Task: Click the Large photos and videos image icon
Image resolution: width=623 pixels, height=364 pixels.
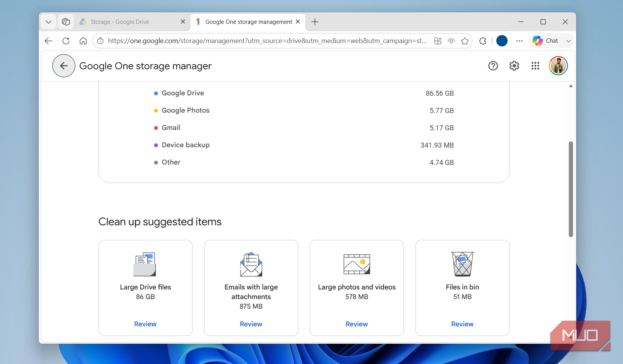Action: point(357,264)
